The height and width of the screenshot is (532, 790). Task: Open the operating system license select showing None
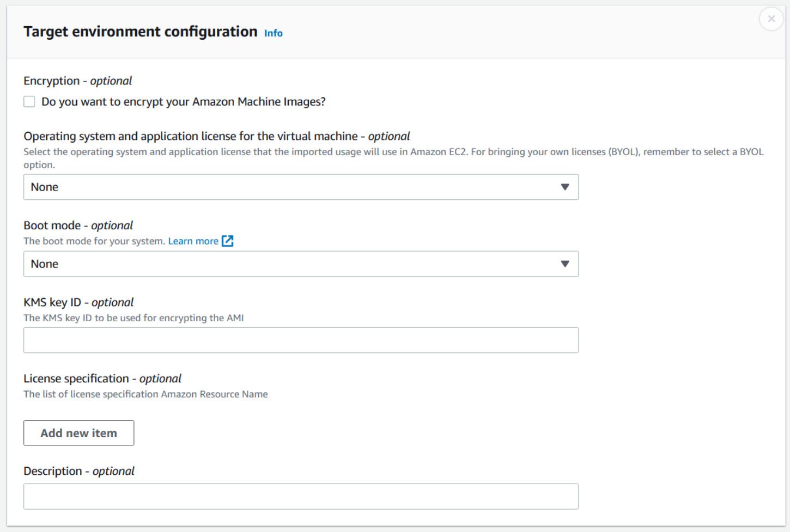click(x=301, y=187)
